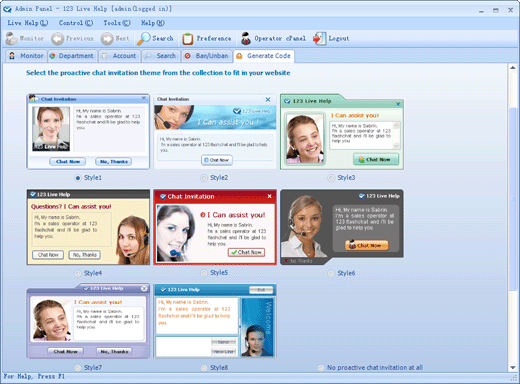The height and width of the screenshot is (384, 520).
Task: Select the Style2 radio button
Action: click(x=204, y=178)
